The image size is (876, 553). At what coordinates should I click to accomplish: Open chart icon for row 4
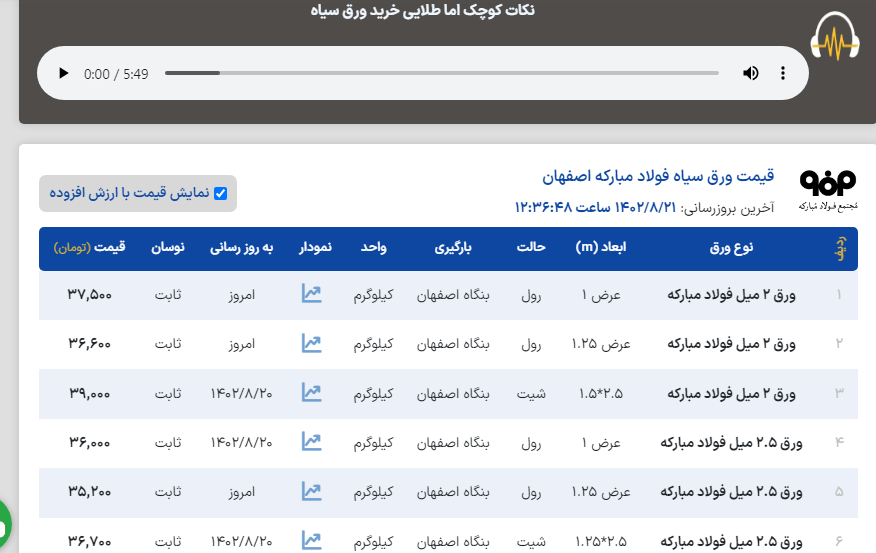[312, 442]
